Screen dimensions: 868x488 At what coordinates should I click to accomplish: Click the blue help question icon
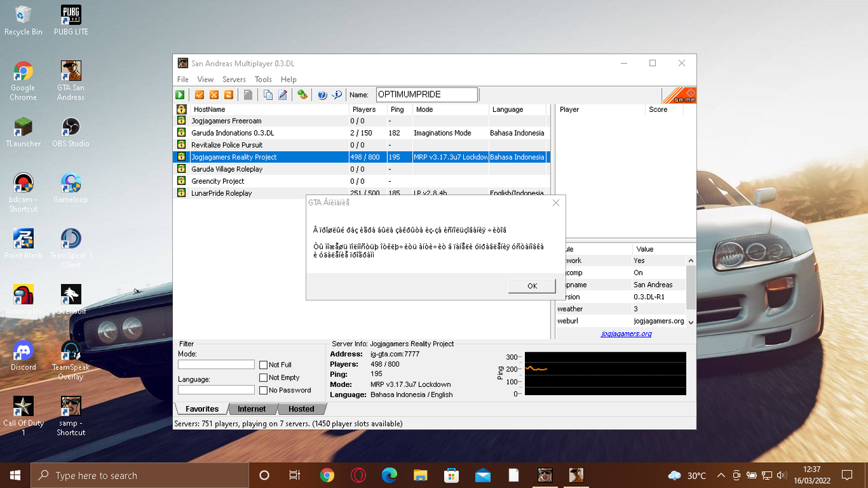point(322,95)
